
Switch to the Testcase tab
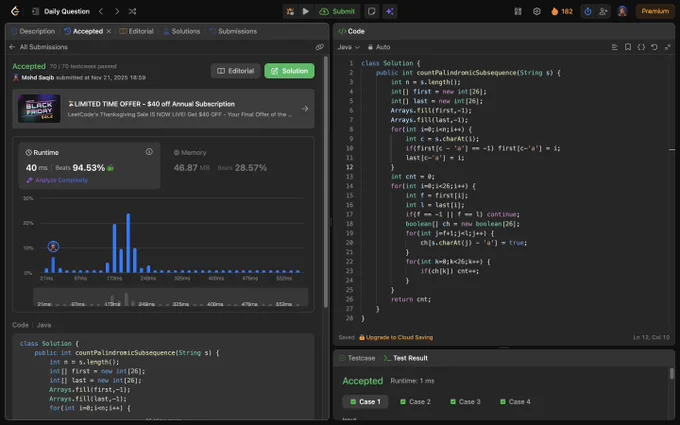pyautogui.click(x=357, y=358)
